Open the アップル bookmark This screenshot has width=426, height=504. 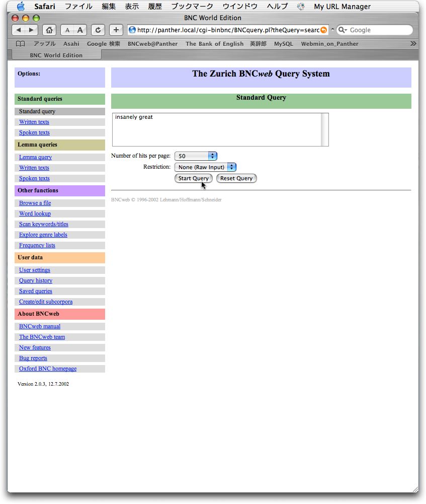point(45,44)
